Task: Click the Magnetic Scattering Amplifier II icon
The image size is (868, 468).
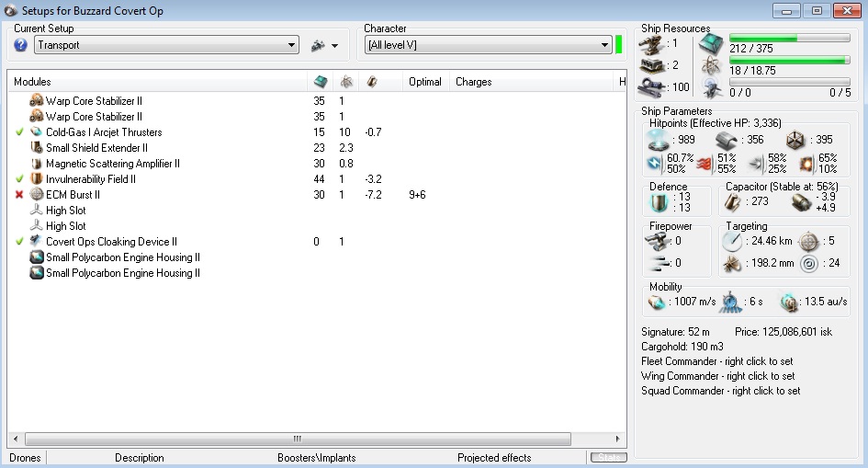Action: [37, 164]
